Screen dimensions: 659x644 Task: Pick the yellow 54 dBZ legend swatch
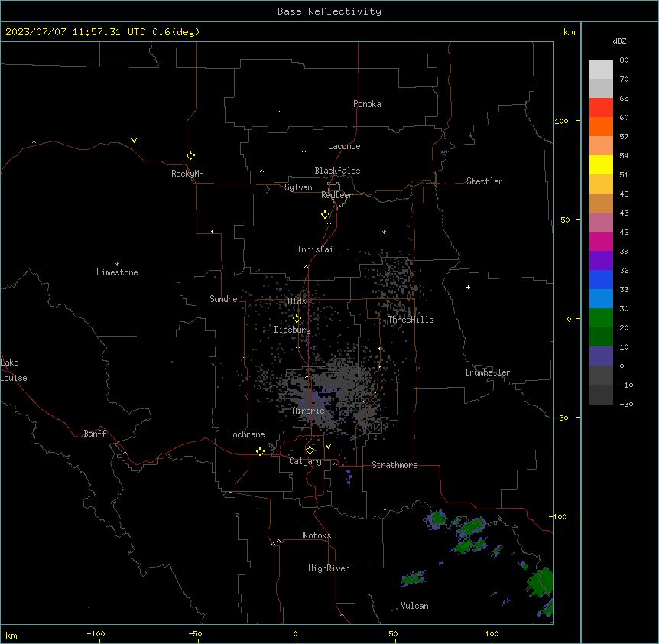(601, 164)
